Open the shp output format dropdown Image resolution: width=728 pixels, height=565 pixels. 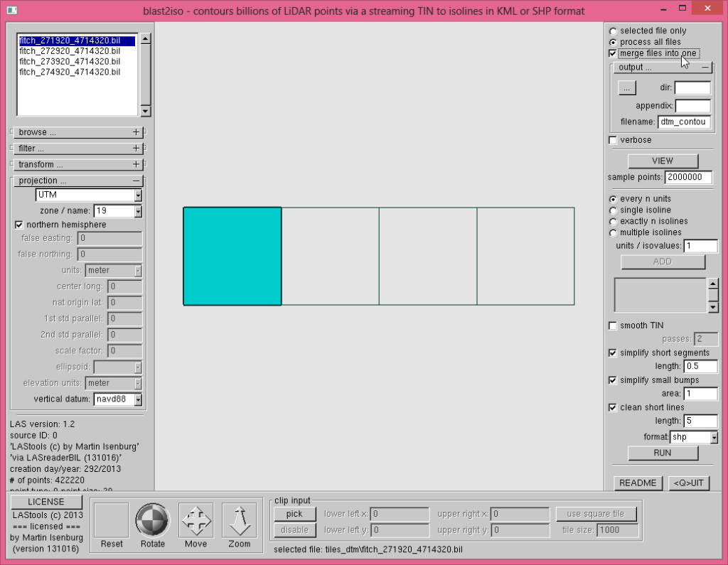click(713, 437)
